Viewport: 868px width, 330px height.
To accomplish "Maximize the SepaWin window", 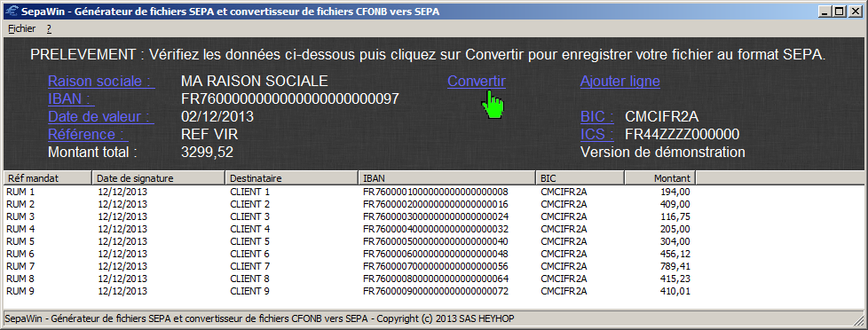I will click(x=840, y=11).
